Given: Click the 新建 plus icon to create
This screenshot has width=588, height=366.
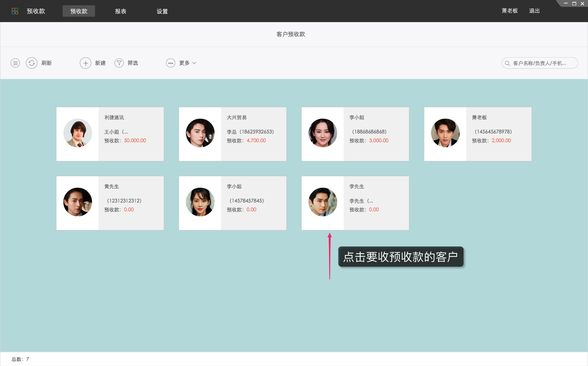Looking at the screenshot, I should click(x=85, y=63).
